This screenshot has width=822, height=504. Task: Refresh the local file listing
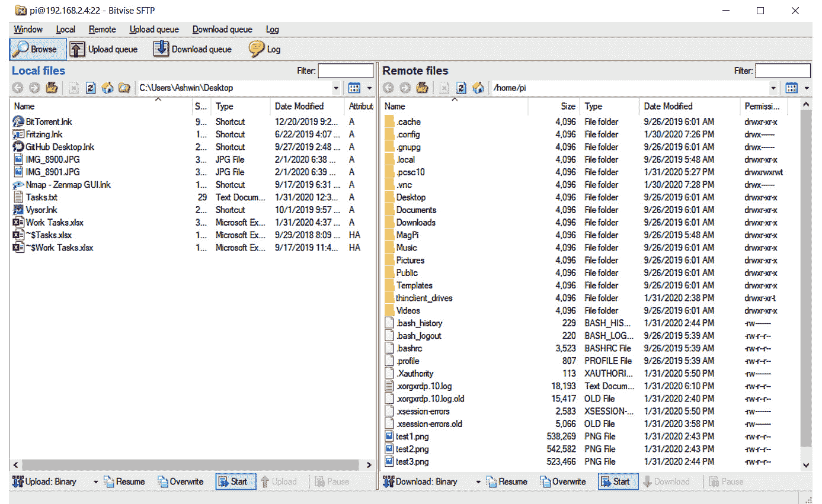(x=89, y=87)
